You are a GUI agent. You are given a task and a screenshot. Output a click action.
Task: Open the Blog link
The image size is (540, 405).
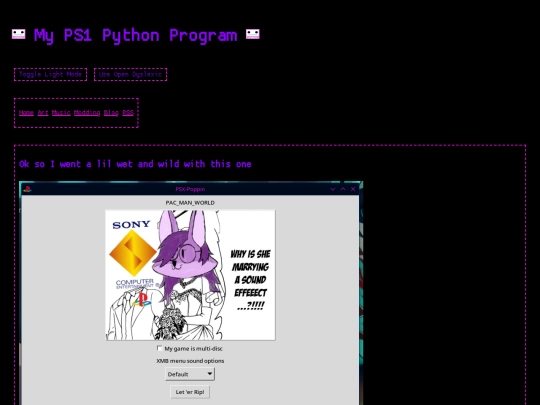(x=111, y=113)
